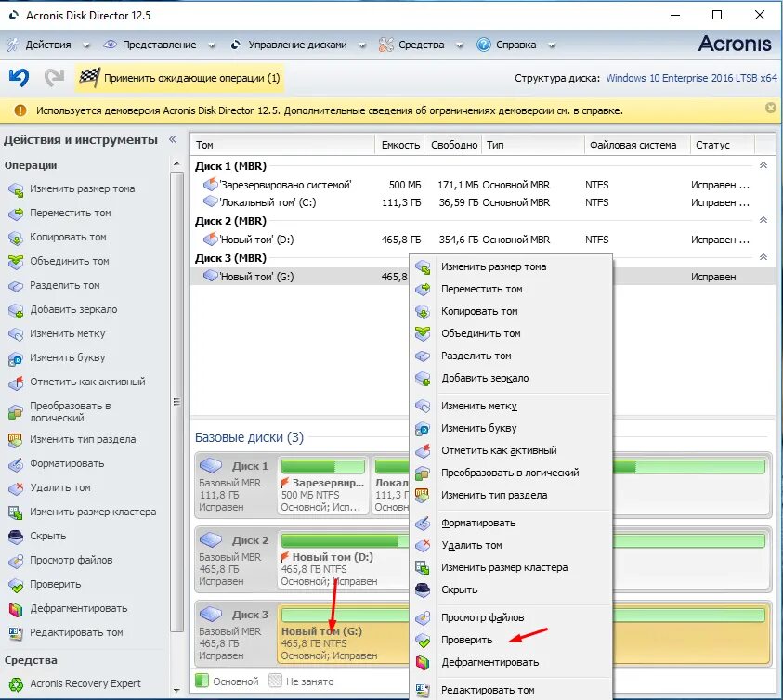Open the Действия menu
This screenshot has width=783, height=700.
pos(48,45)
